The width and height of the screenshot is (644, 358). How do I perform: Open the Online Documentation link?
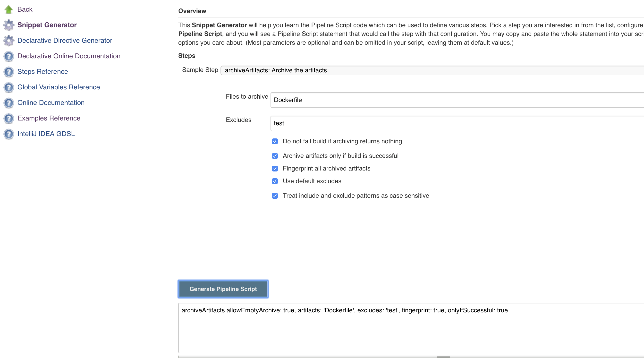coord(51,103)
